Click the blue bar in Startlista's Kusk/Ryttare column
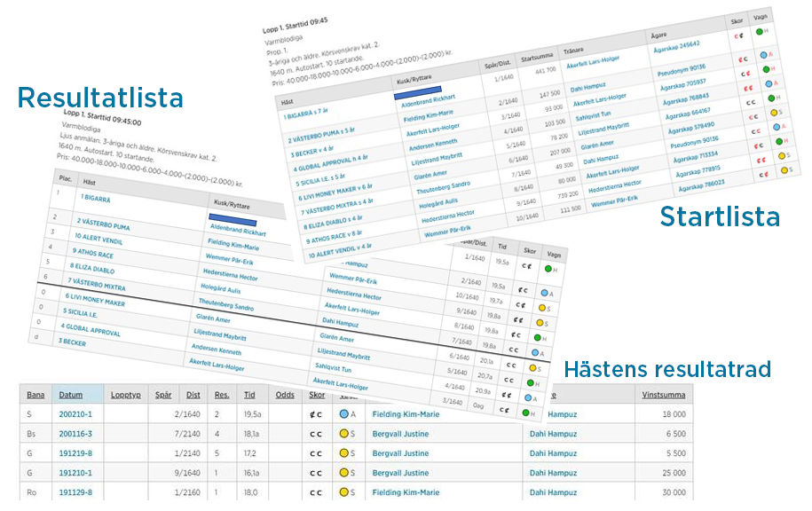812x511 pixels. [419, 91]
